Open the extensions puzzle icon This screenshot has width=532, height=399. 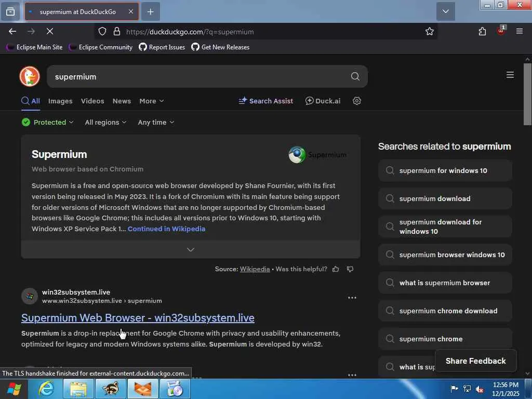482,32
